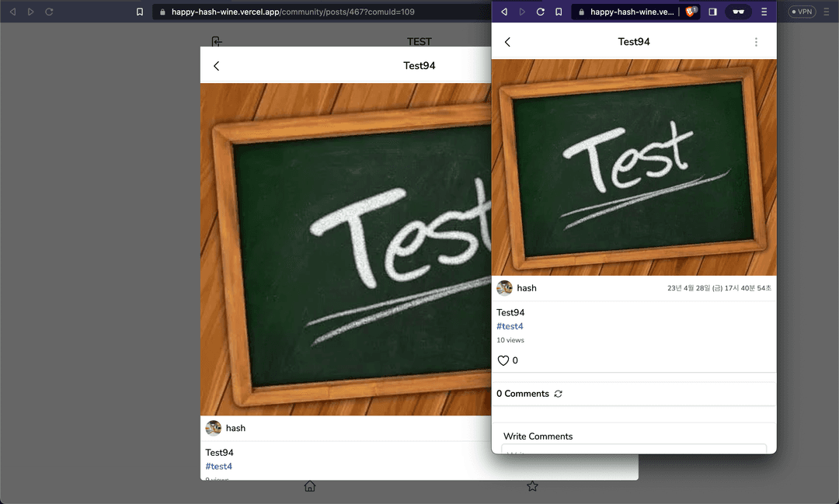839x504 pixels.
Task: Go forward in the front browser toolbar
Action: point(522,12)
